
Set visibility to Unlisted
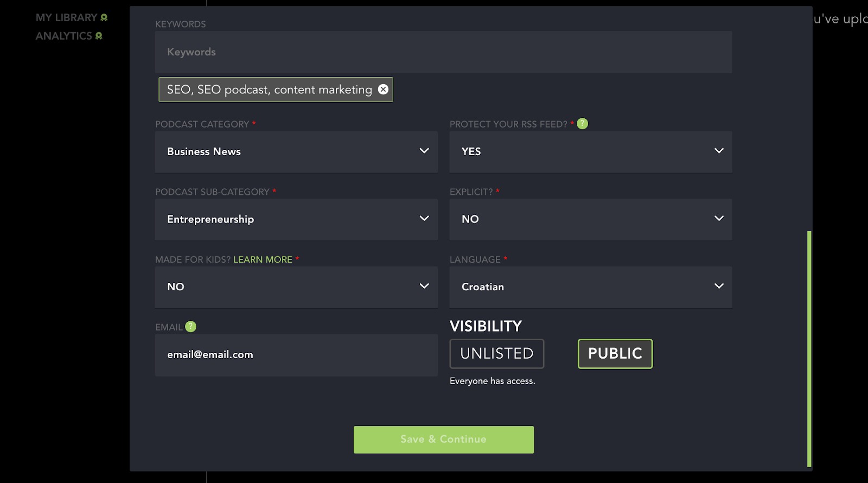pos(497,354)
